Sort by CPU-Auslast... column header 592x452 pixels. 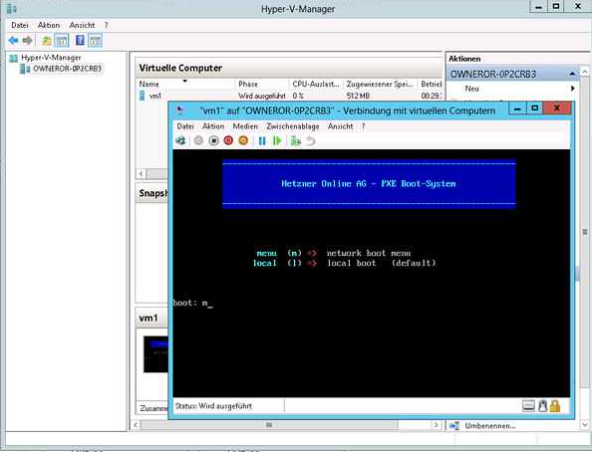tap(316, 84)
